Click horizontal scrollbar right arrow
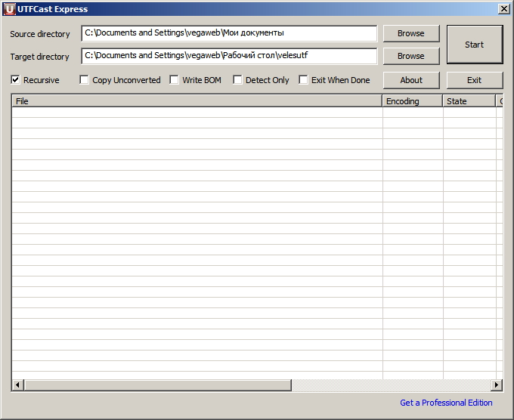 coord(497,385)
